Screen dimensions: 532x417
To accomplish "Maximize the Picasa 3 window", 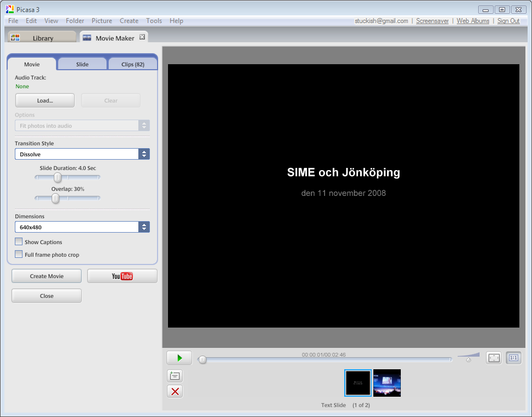I will point(502,9).
